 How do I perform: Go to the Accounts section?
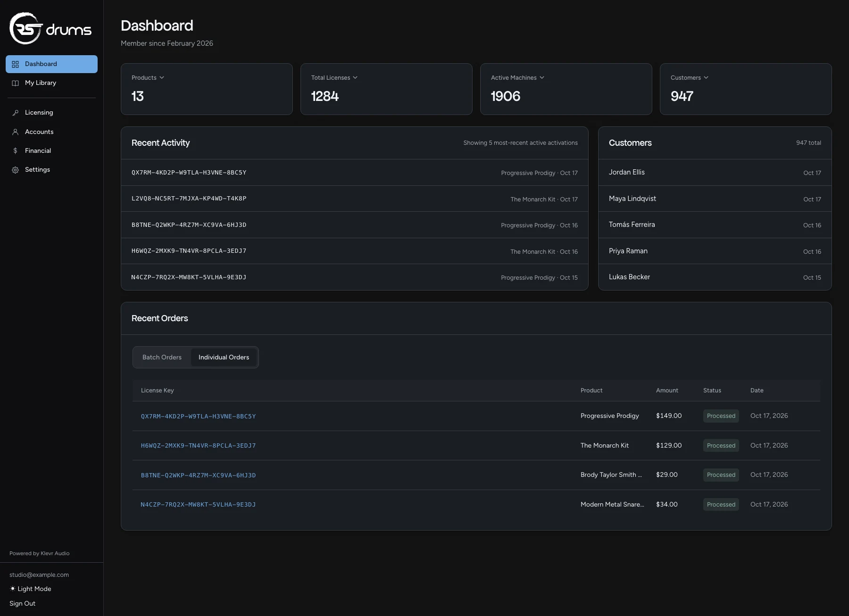pos(51,132)
